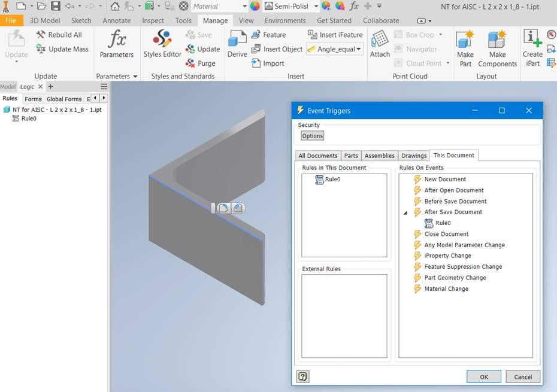557x392 pixels.
Task: Open the browser panel hamburger menu
Action: click(104, 87)
